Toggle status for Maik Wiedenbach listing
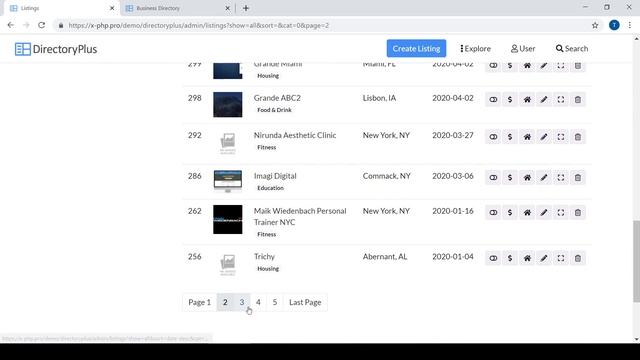 click(493, 213)
